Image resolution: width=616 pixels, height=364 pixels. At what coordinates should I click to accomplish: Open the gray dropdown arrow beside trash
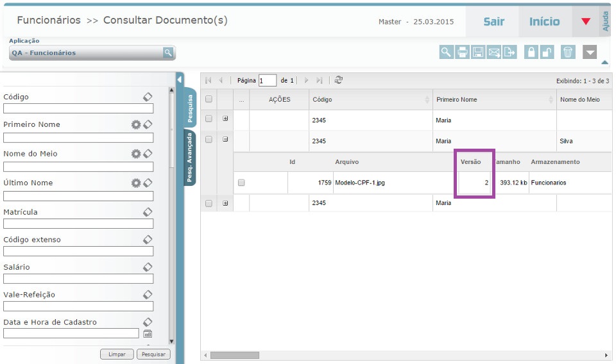[590, 53]
